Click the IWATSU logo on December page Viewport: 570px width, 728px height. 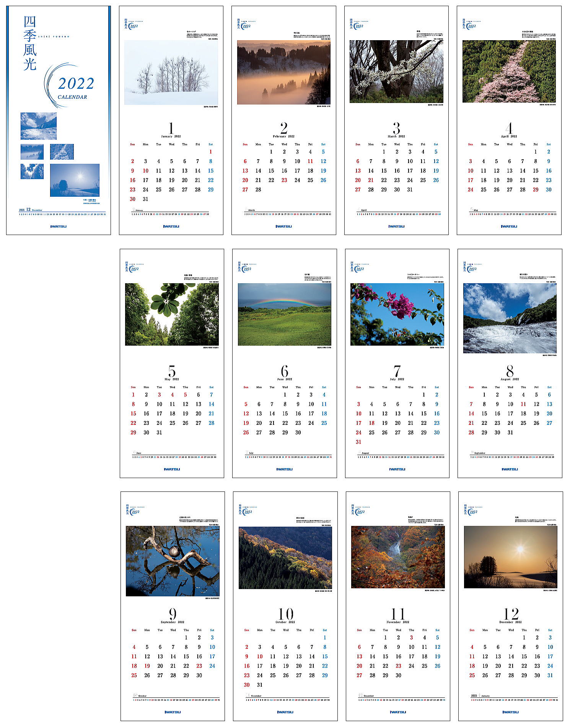coord(511,712)
